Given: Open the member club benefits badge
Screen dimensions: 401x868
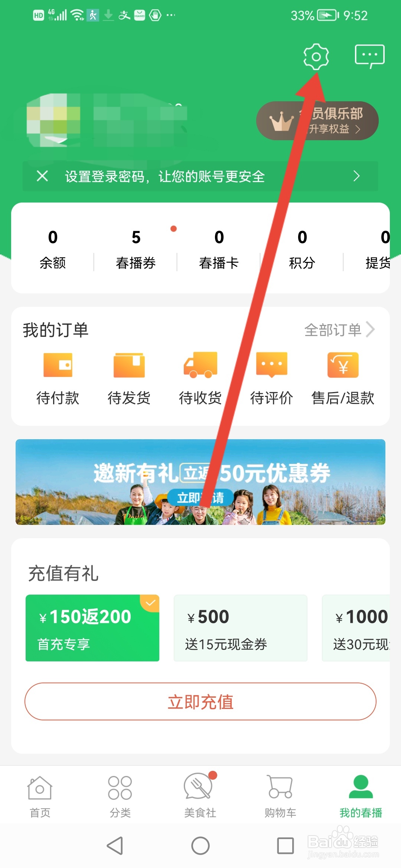Looking at the screenshot, I should [x=317, y=121].
